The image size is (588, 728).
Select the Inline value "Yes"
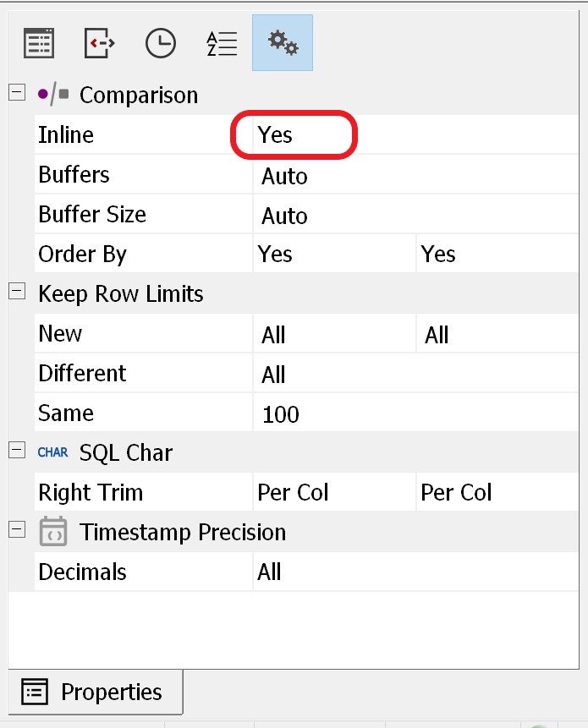click(x=276, y=135)
